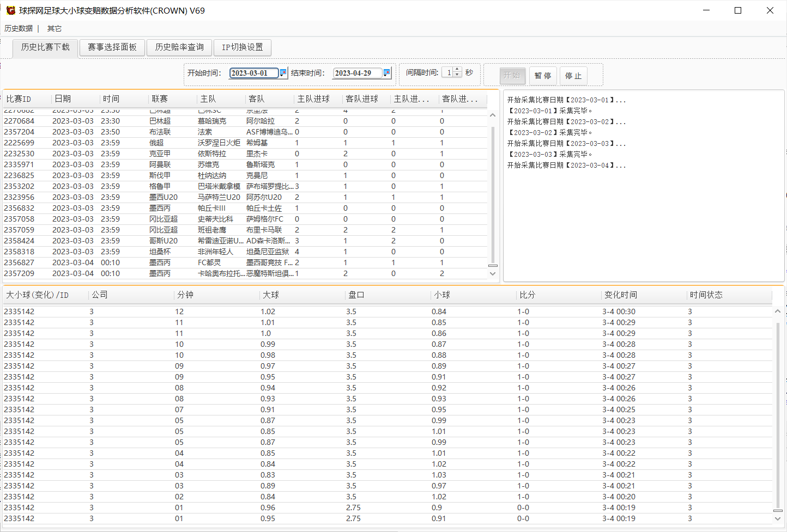Sort by the 日期 column header
The image size is (787, 532).
coord(76,99)
